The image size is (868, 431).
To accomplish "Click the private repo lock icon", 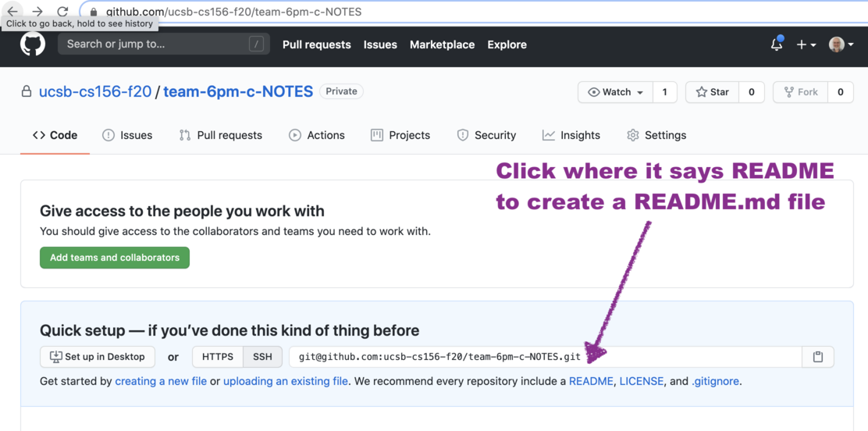I will click(26, 91).
